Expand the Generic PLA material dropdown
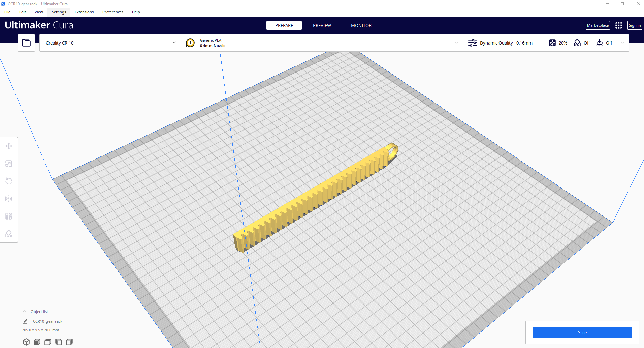Viewport: 644px width, 348px height. tap(456, 43)
